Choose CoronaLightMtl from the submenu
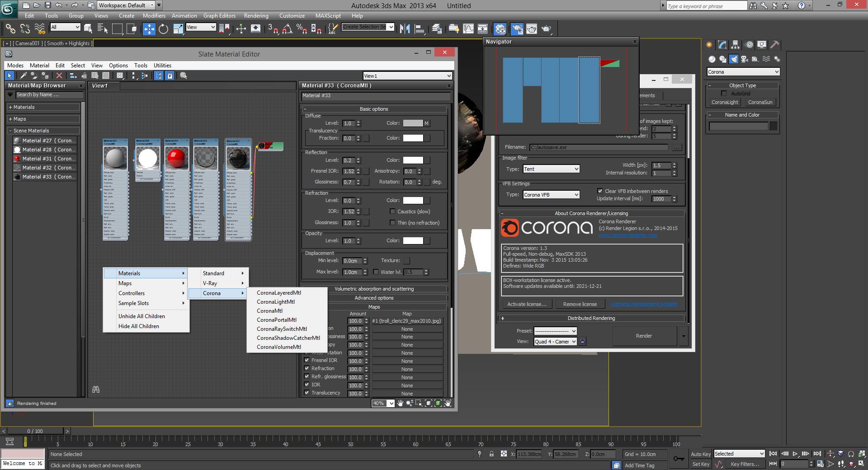 [276, 302]
